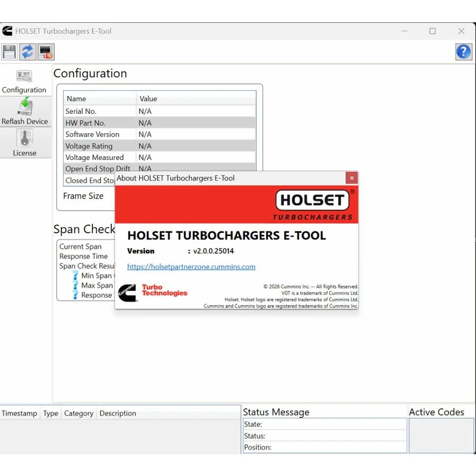
Task: Click the State: status field
Action: click(x=325, y=424)
